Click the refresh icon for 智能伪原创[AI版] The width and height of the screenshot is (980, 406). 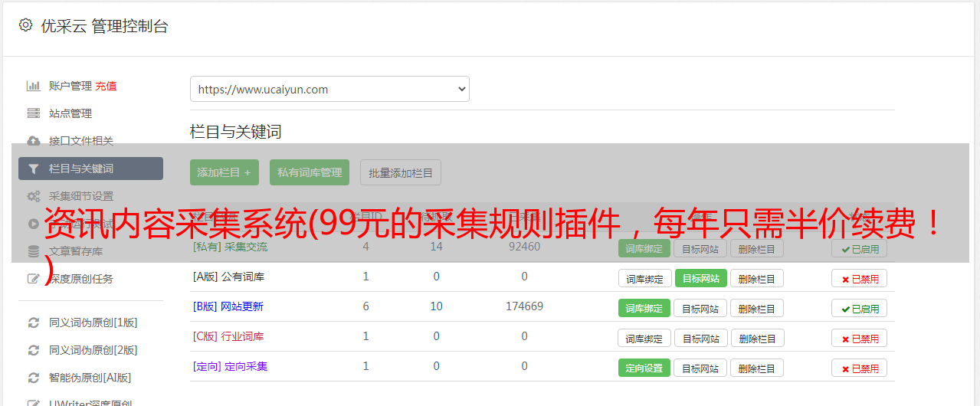pos(34,378)
